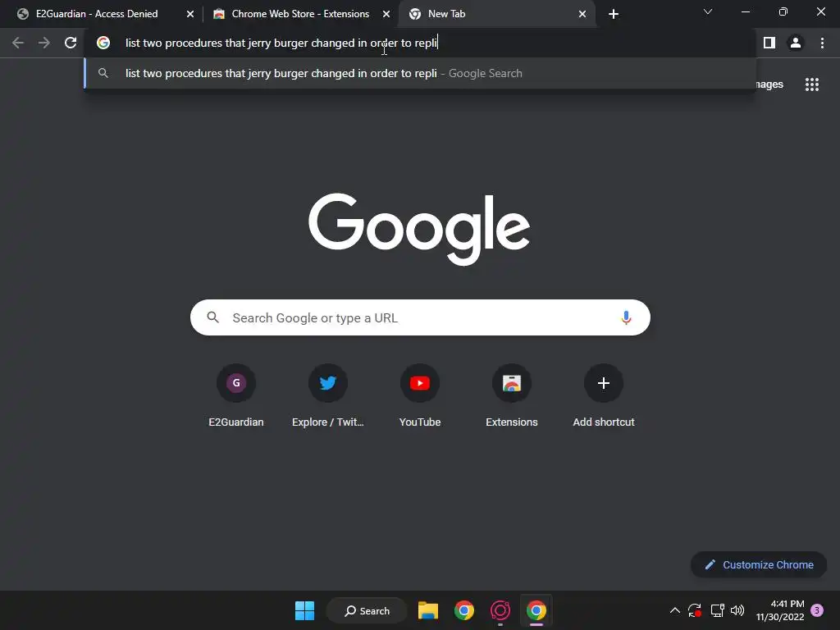Open the sync icon with red dot in the tray

tap(695, 610)
